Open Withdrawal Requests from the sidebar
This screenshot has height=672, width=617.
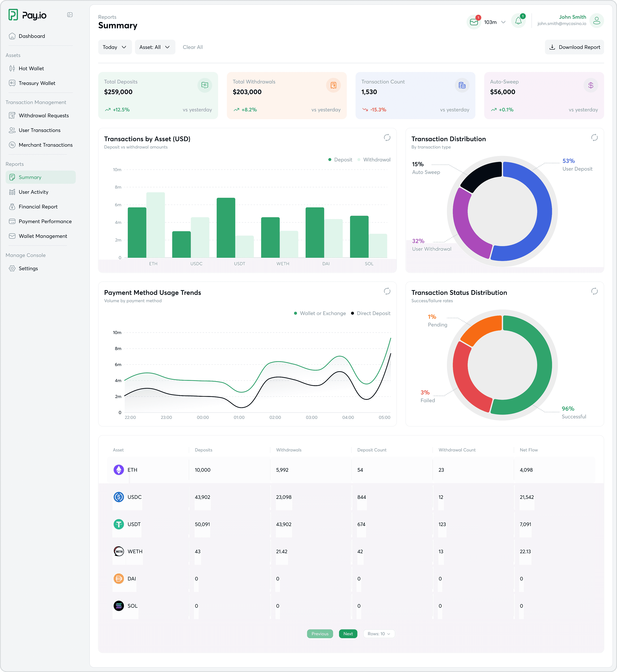pyautogui.click(x=44, y=115)
